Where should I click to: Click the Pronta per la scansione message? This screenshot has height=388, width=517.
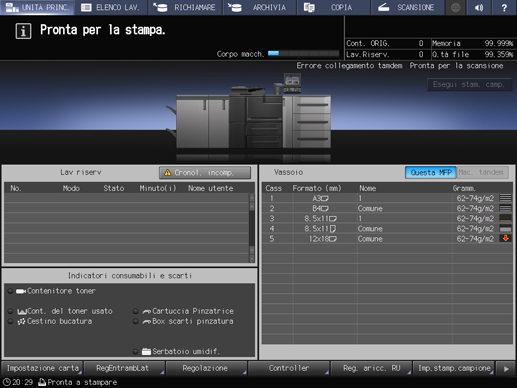(x=456, y=66)
